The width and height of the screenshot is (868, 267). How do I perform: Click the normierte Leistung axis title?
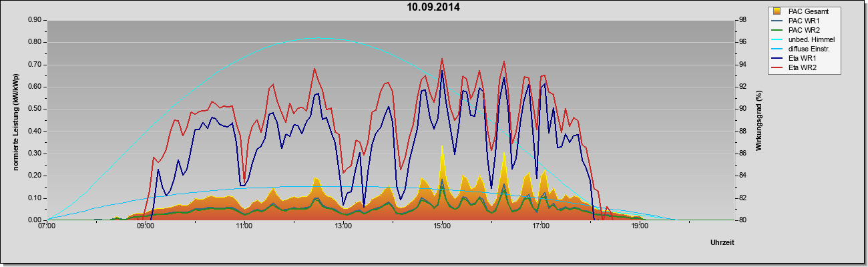coord(15,121)
